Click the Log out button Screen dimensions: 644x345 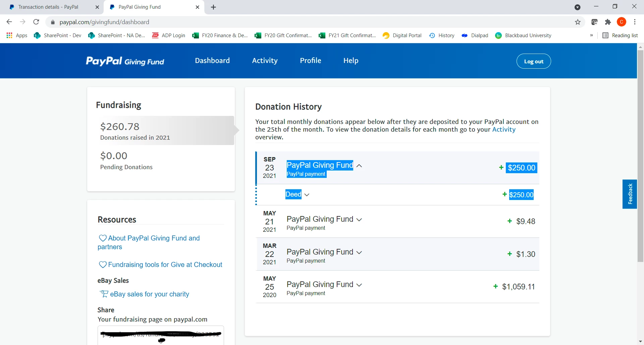click(x=534, y=61)
